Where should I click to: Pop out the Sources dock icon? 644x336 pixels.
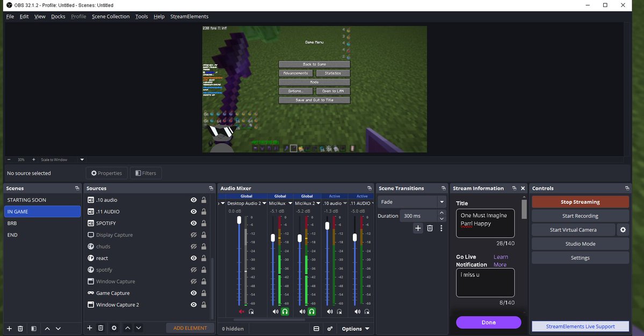tap(211, 188)
